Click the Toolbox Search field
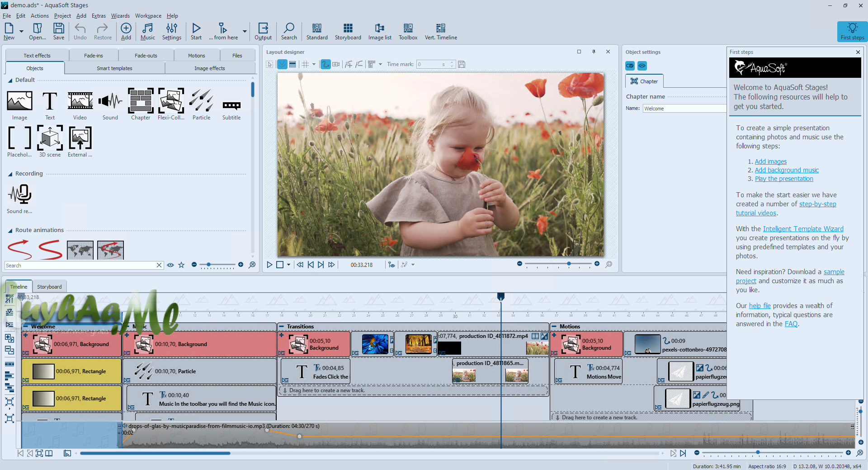The image size is (868, 470). click(80, 266)
